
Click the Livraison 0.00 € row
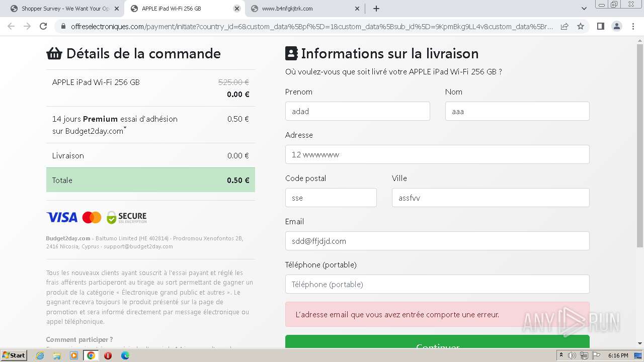(150, 156)
